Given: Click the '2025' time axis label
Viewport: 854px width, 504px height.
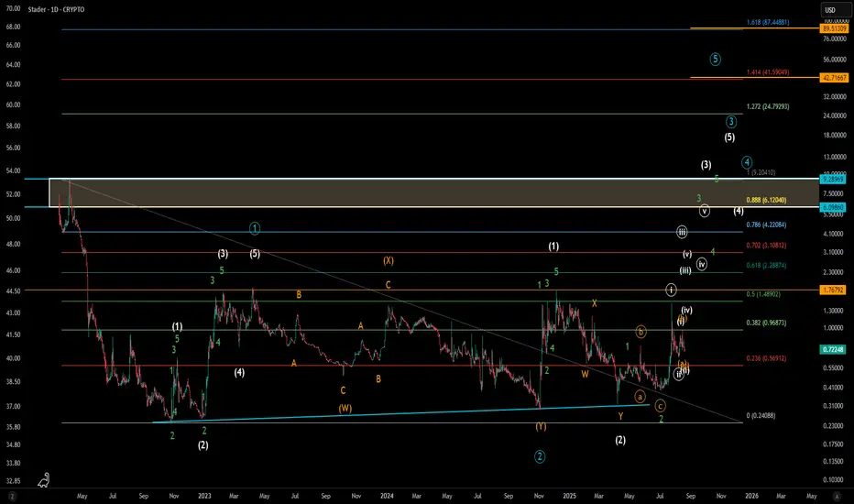Looking at the screenshot, I should point(569,496).
